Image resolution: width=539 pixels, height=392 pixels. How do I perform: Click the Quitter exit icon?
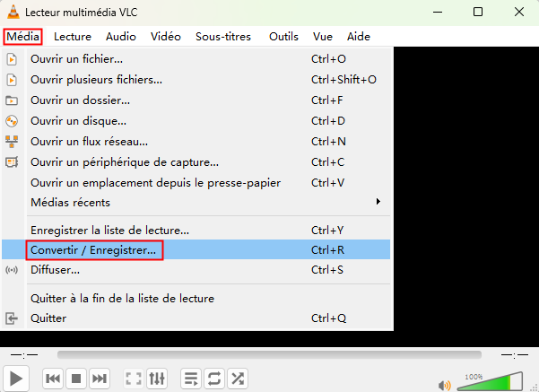point(12,318)
